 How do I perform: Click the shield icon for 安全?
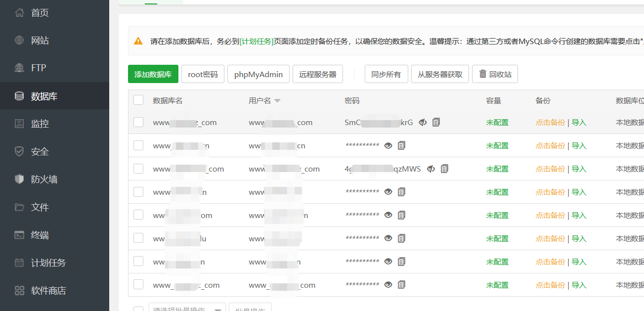coord(19,152)
